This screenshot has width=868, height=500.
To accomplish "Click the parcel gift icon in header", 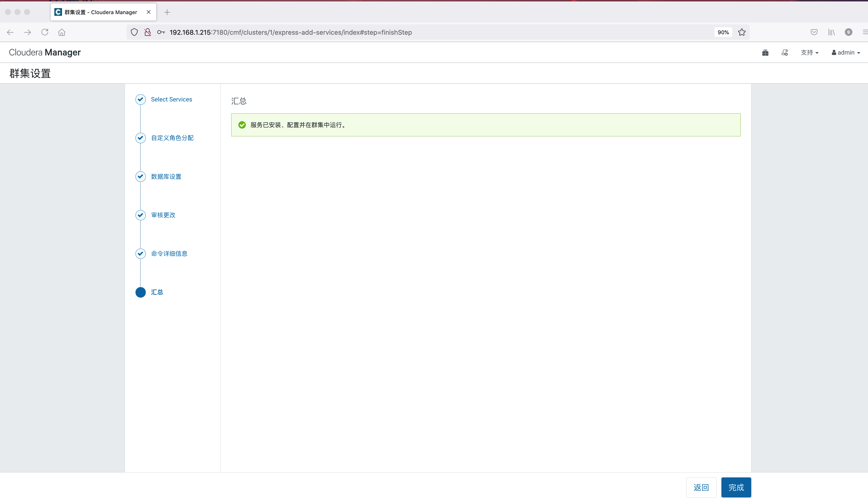I will (x=765, y=53).
